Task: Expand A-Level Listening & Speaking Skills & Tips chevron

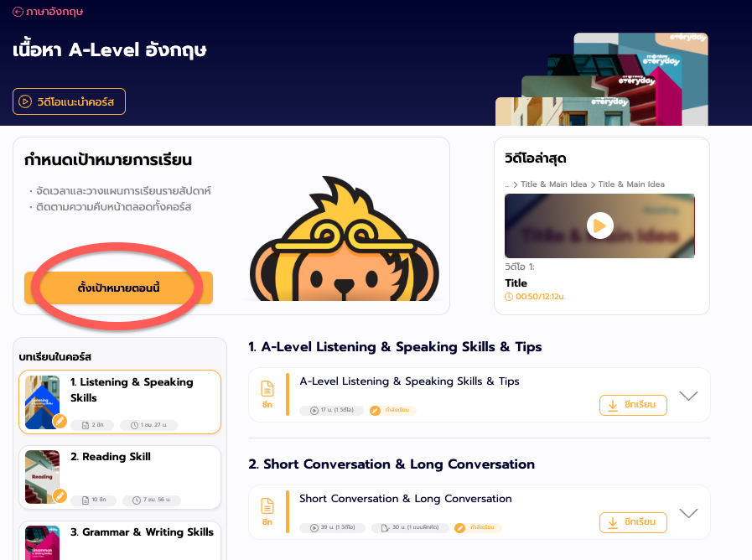Action: [x=688, y=396]
